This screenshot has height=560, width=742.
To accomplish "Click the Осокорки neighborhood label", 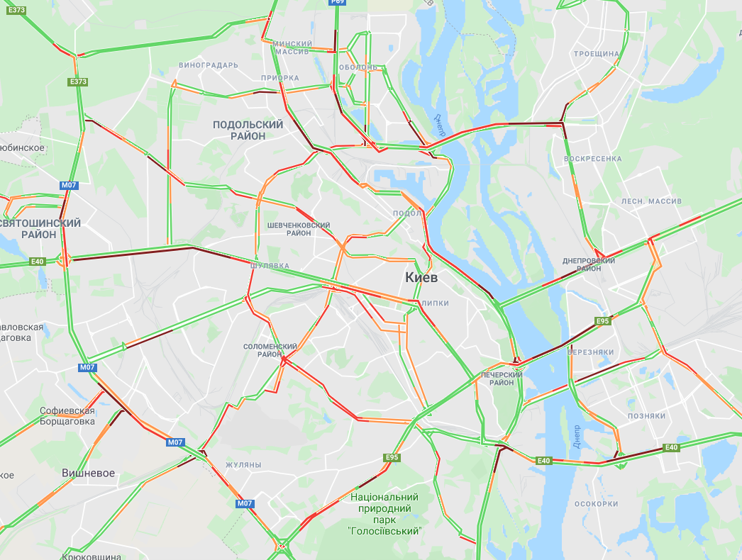I will pyautogui.click(x=597, y=504).
